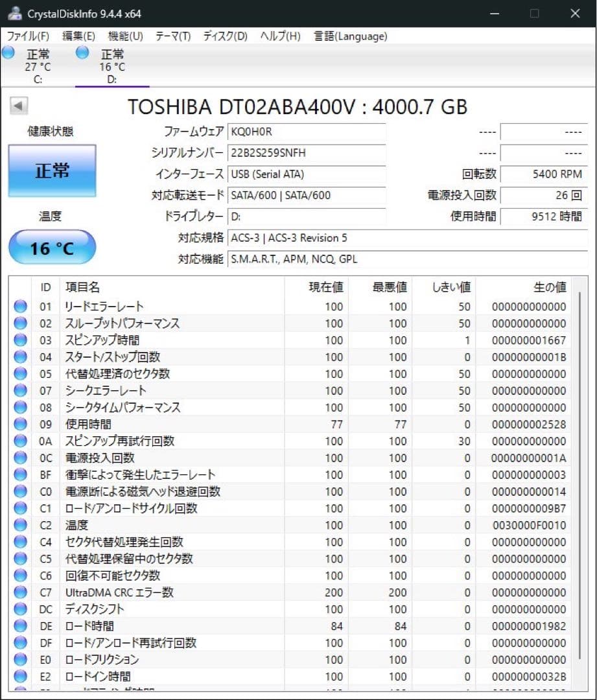Click the SMART list vertical scrollbar
The height and width of the screenshot is (700, 597).
click(x=579, y=474)
